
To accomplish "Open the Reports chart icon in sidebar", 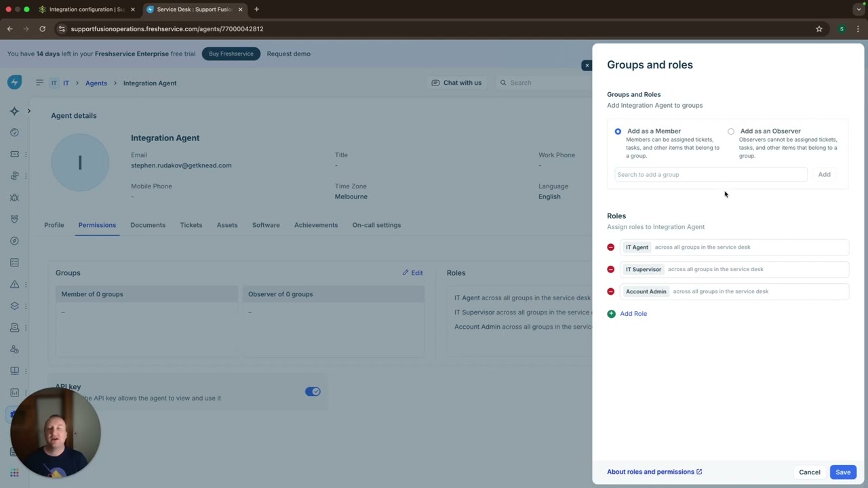I will coord(14,392).
